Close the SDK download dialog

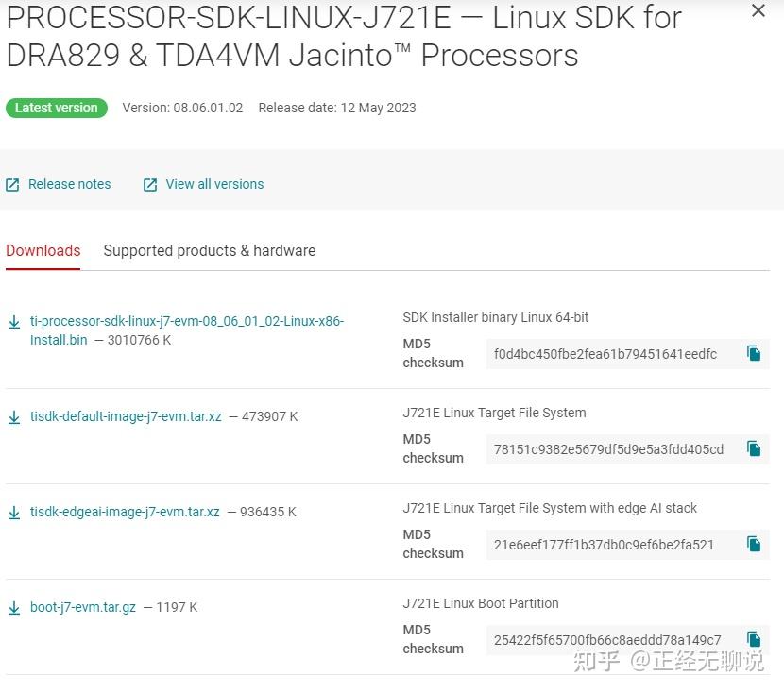[758, 11]
